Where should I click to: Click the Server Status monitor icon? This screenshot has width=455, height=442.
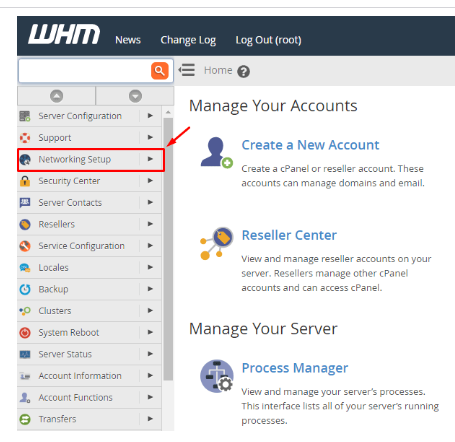pos(25,354)
